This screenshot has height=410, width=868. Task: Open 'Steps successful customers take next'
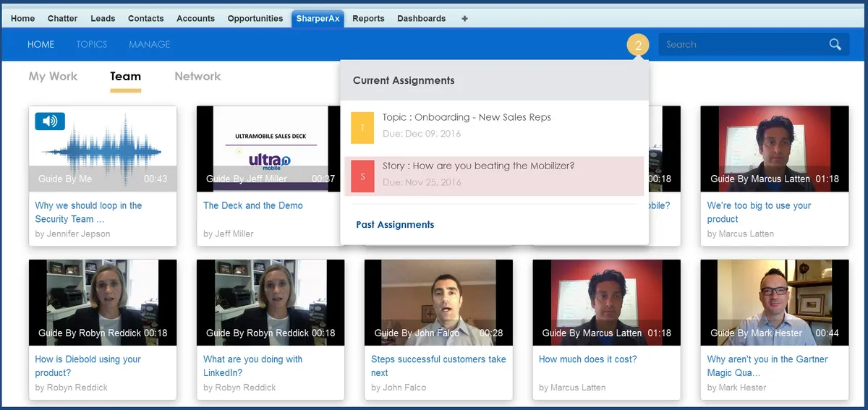pyautogui.click(x=438, y=366)
